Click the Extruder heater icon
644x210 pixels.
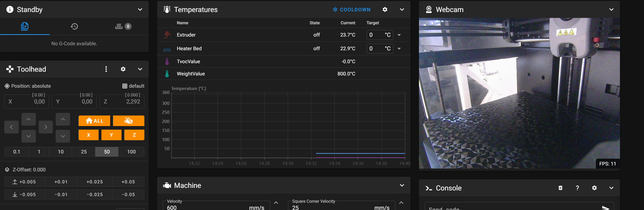pos(167,35)
